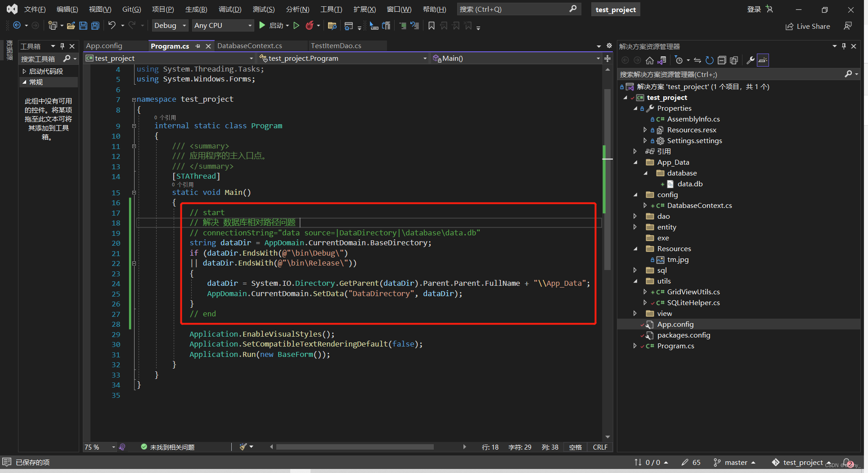Click the Undo arrow icon
This screenshot has height=473, width=868.
(112, 26)
